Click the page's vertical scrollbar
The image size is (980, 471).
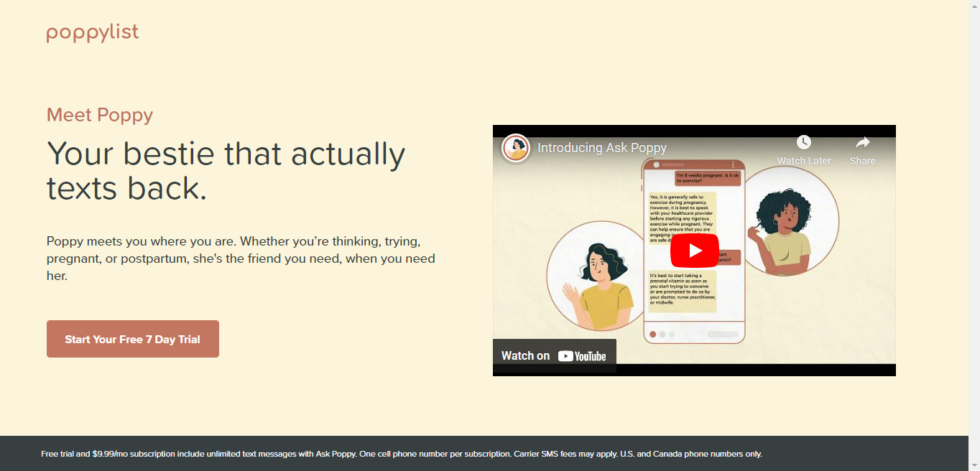[974, 235]
